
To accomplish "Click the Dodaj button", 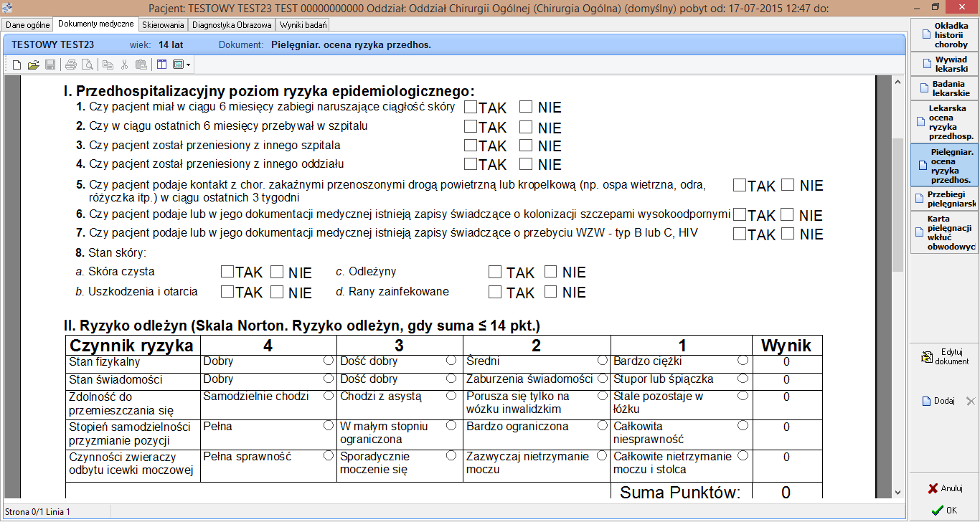I will click(x=939, y=402).
